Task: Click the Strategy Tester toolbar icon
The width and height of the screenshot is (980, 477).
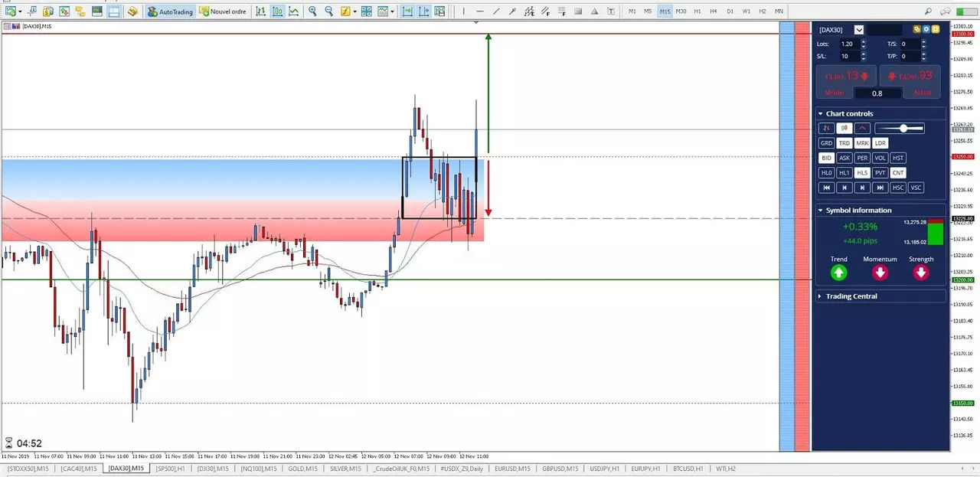Action: point(114,11)
